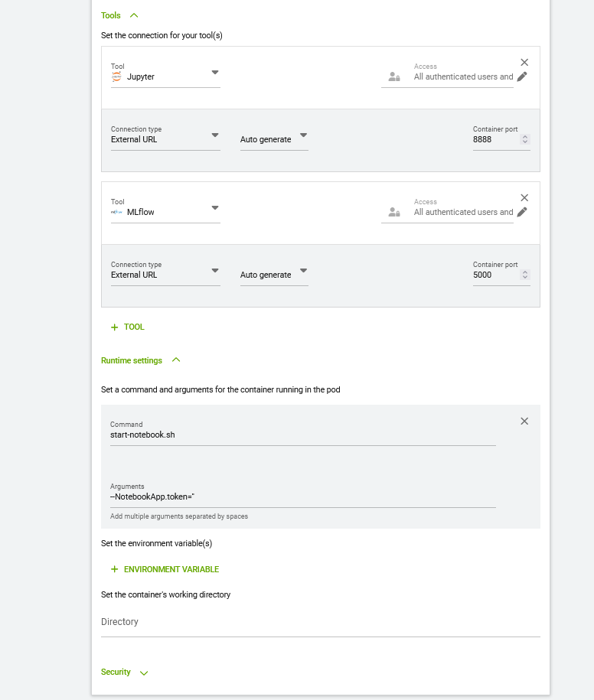594x700 pixels.
Task: Click the MLflow logo icon
Action: tap(116, 212)
